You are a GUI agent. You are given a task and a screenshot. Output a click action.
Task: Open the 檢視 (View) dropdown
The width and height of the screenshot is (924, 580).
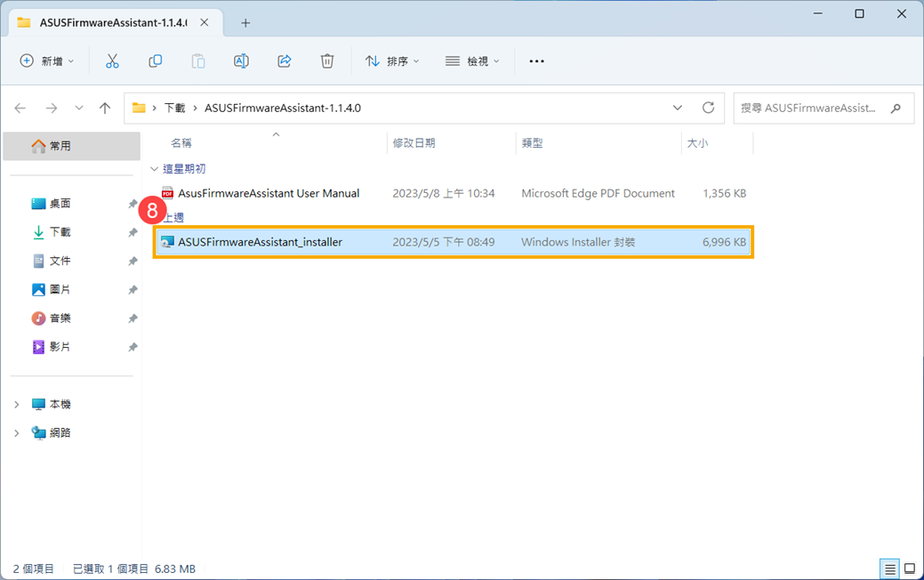[x=472, y=61]
